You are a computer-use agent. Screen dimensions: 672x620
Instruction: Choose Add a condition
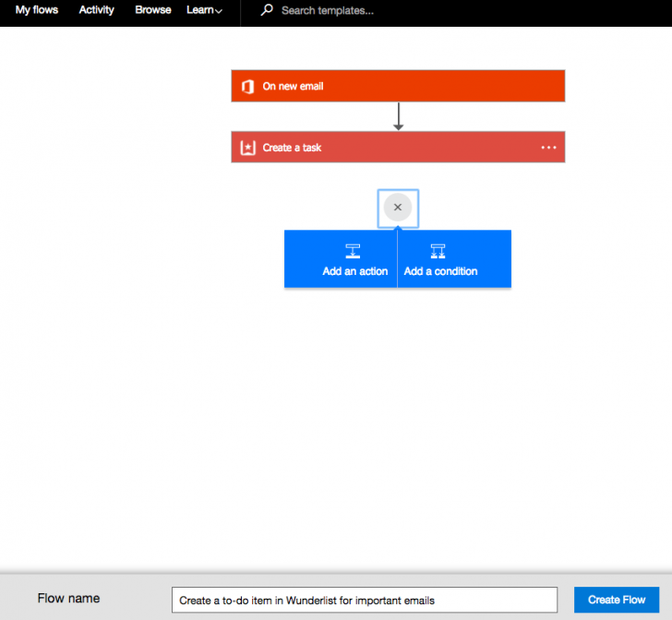(454, 259)
